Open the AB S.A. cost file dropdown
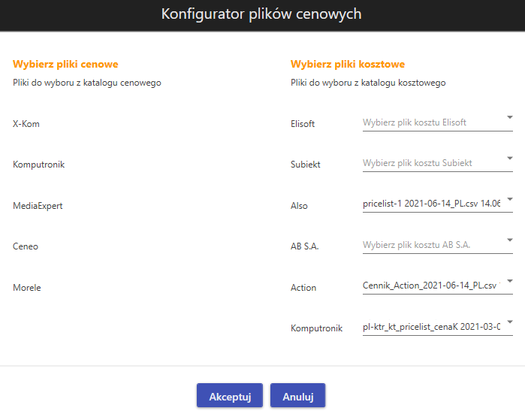525x420 pixels. pyautogui.click(x=438, y=245)
